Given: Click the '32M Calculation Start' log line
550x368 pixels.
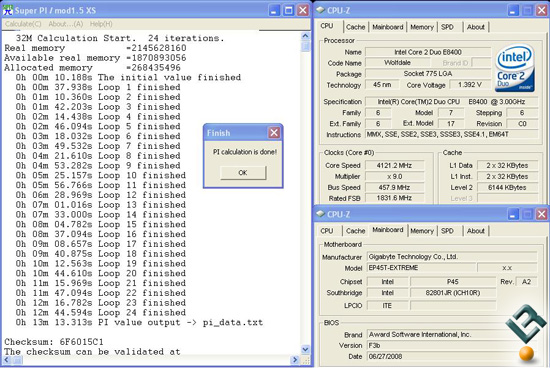Looking at the screenshot, I should point(120,38).
